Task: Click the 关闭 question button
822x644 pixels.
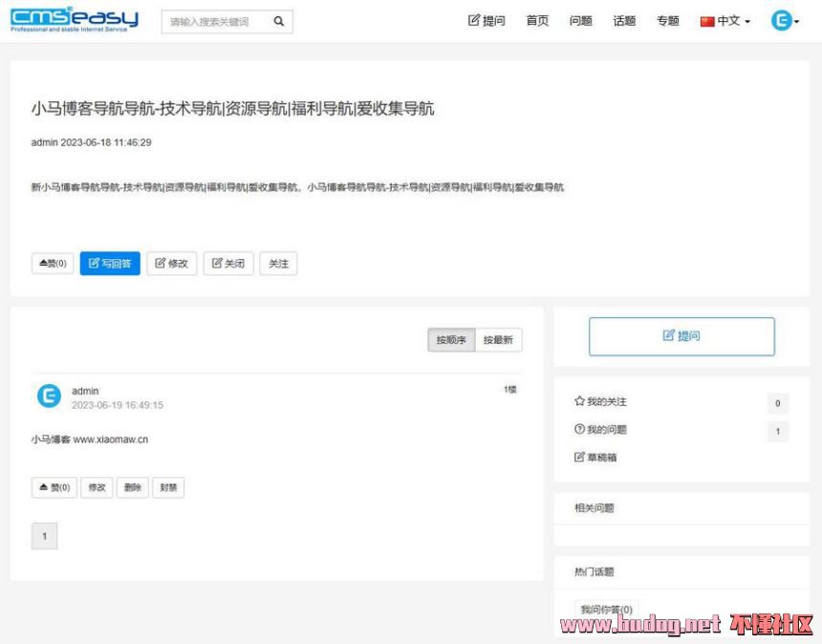Action: (228, 263)
